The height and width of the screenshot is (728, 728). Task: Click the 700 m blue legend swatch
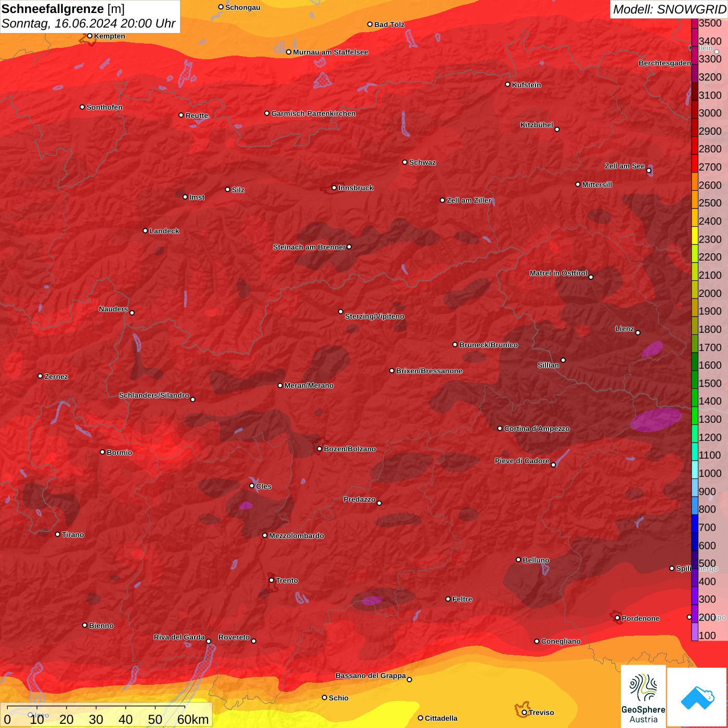pos(695,524)
